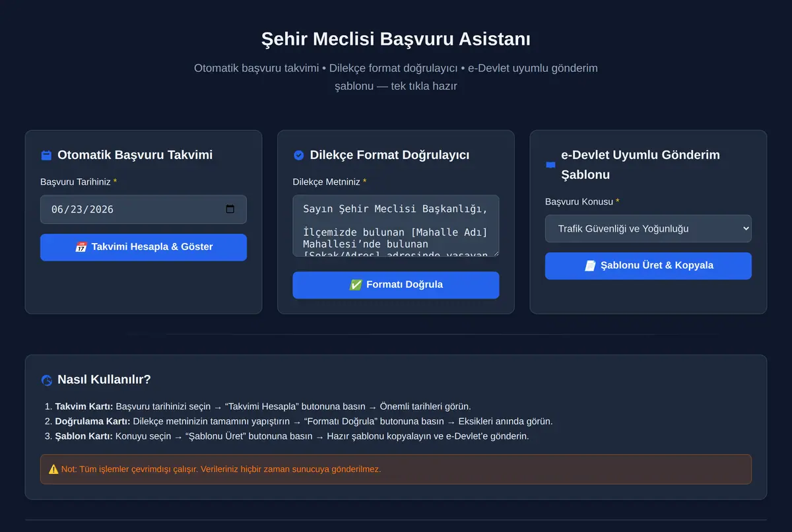Click the Doğrulama Kartı instruction line

304,421
